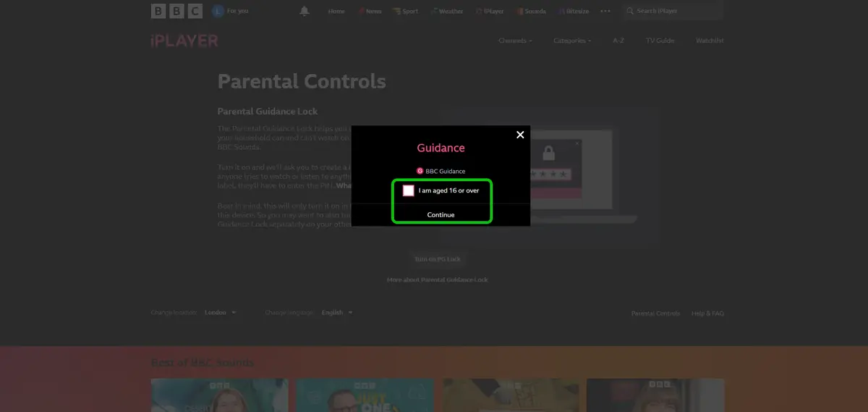Open 'More about Parental Guidance Lock' link
The width and height of the screenshot is (868, 412).
click(x=438, y=279)
